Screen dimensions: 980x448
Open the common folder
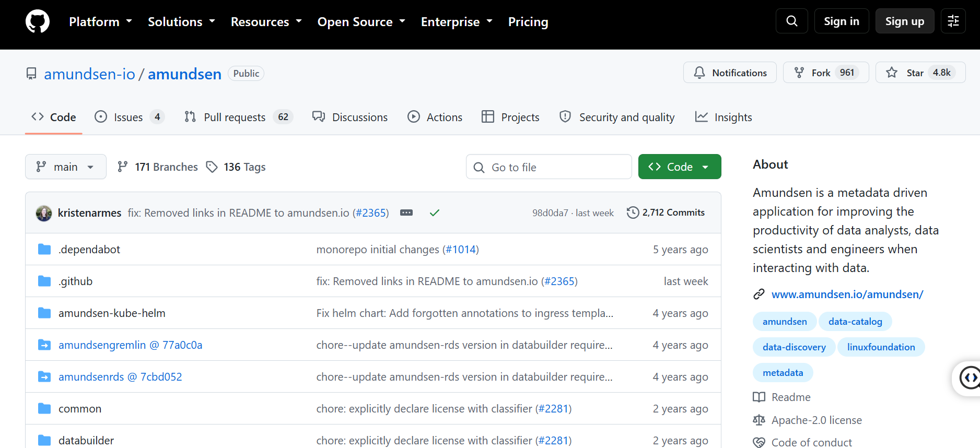pos(80,408)
